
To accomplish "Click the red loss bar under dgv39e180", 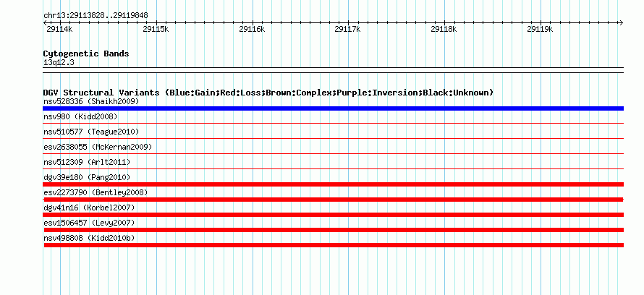I will click(333, 184).
